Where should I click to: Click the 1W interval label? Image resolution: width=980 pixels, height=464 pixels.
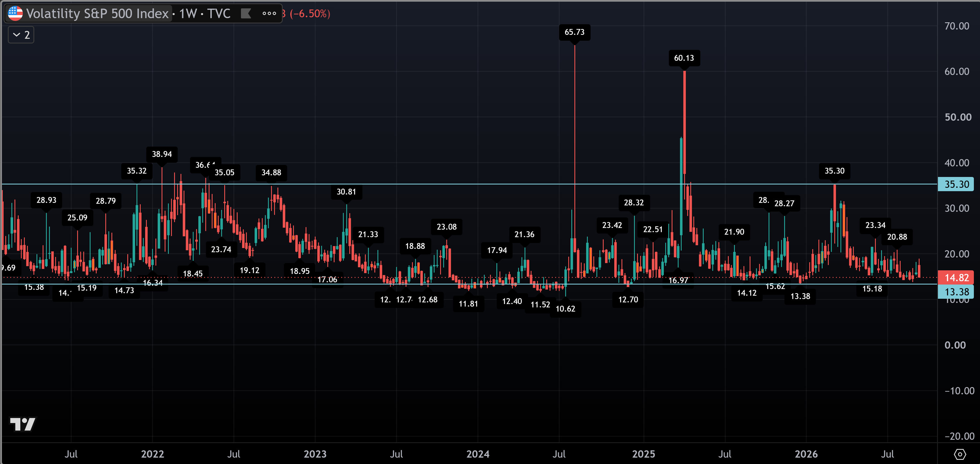(x=188, y=14)
